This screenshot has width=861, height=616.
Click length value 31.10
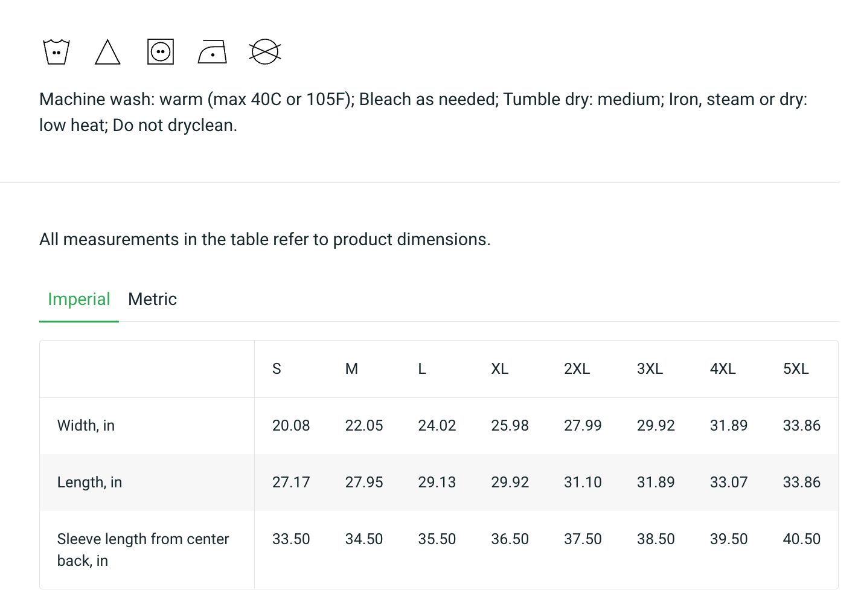583,483
